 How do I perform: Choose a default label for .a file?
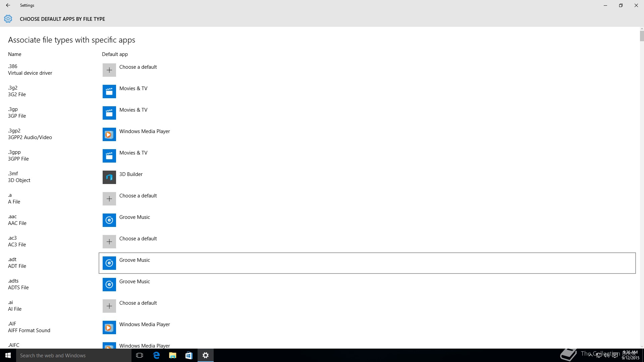coord(138,196)
